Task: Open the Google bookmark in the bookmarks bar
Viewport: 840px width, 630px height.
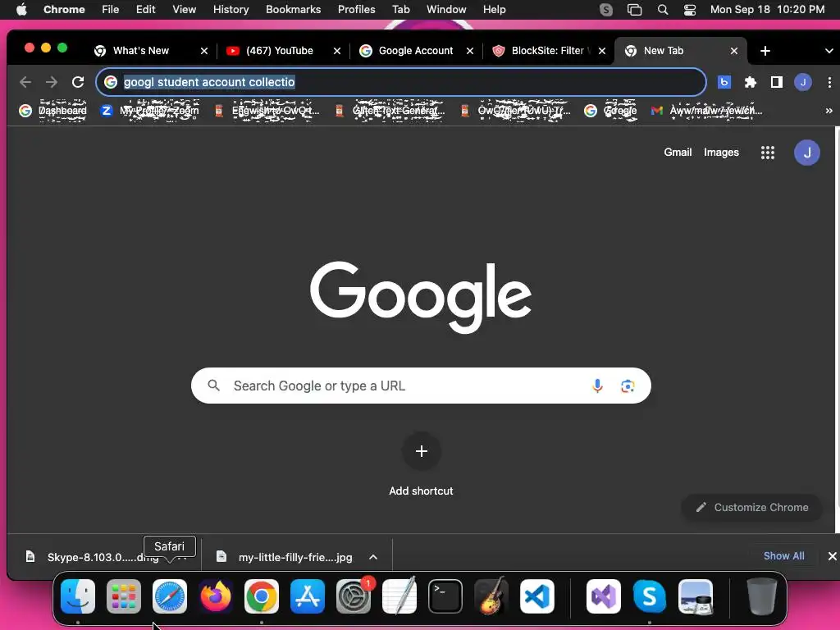Action: 610,111
